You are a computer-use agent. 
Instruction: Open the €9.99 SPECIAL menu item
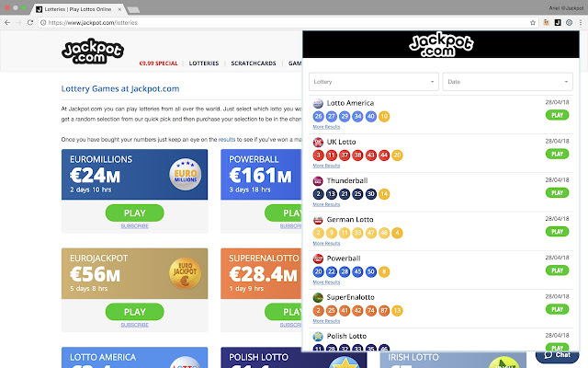[x=158, y=63]
